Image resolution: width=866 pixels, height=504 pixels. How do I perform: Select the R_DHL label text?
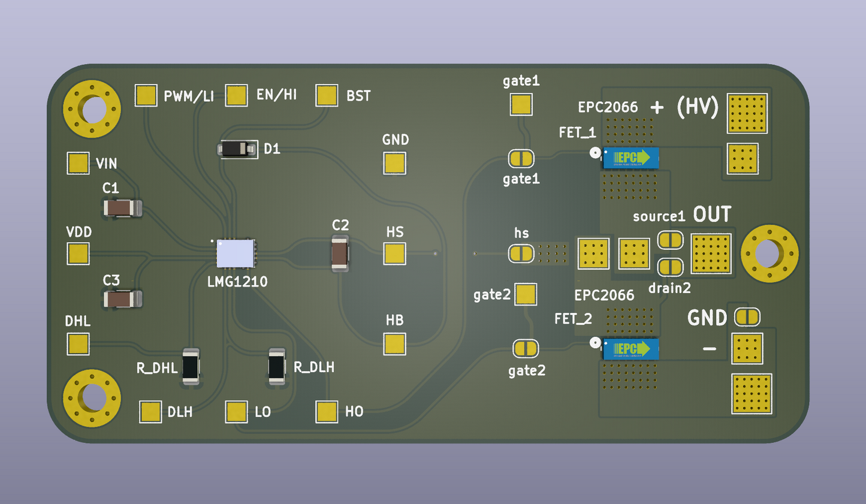click(x=157, y=368)
